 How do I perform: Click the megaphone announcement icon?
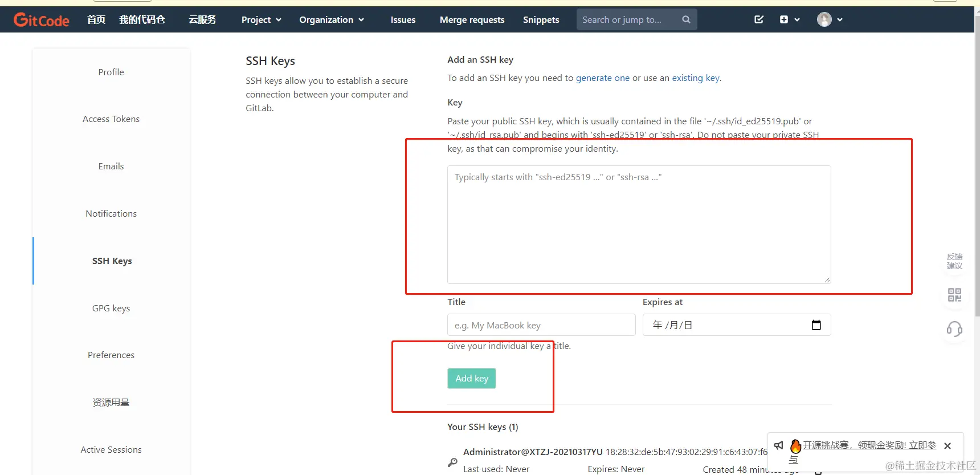point(778,445)
